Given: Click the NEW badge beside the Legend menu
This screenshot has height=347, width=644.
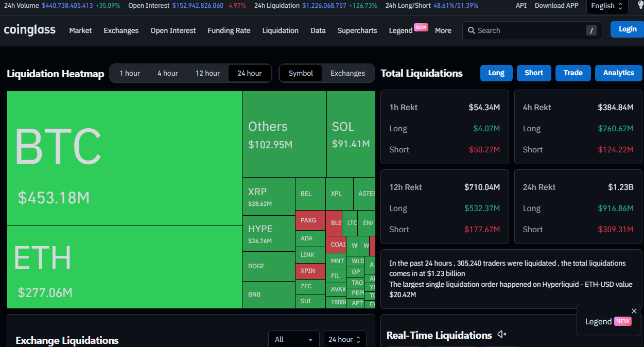Looking at the screenshot, I should point(421,27).
